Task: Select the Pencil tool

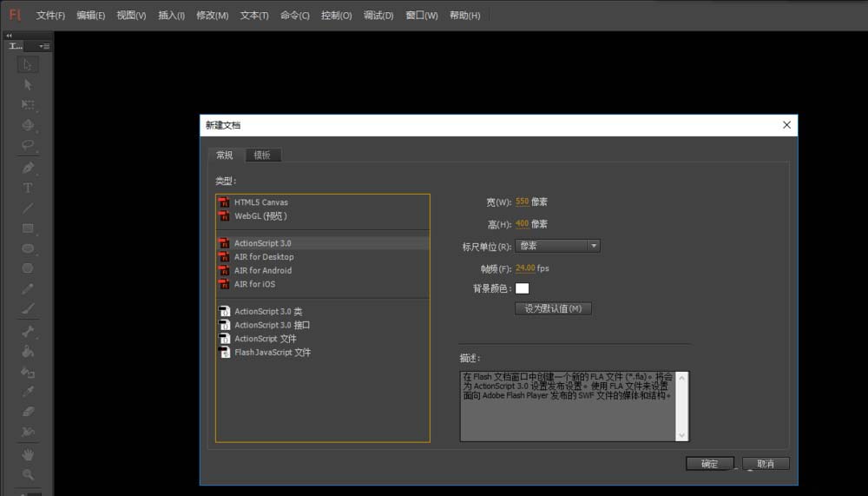Action: tap(27, 288)
